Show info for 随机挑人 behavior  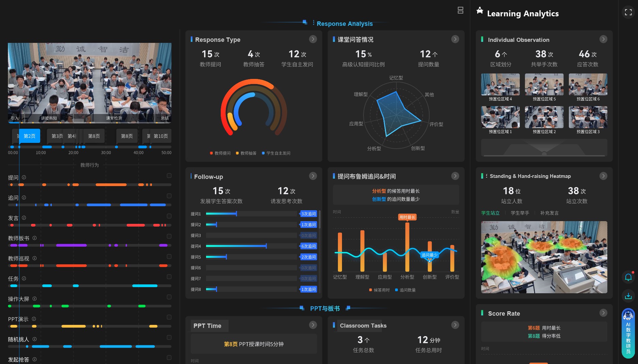pos(34,339)
